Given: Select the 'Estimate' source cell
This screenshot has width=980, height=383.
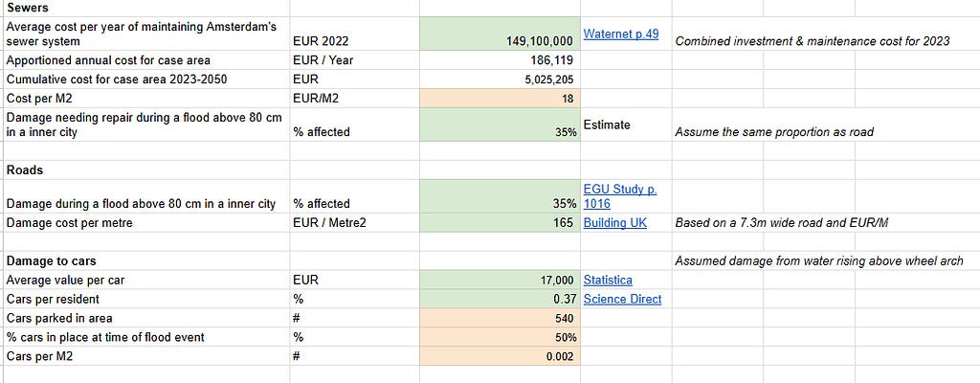Looking at the screenshot, I should pos(626,124).
